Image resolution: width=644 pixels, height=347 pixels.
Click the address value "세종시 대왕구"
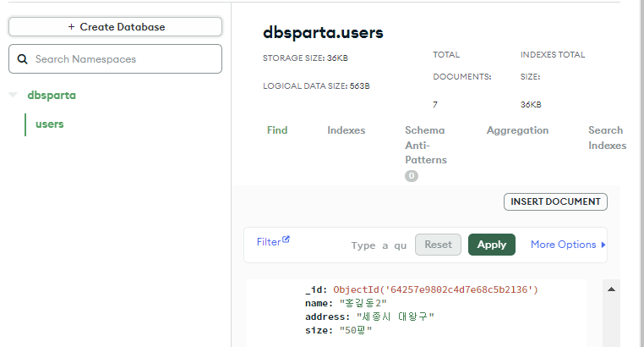(396, 317)
